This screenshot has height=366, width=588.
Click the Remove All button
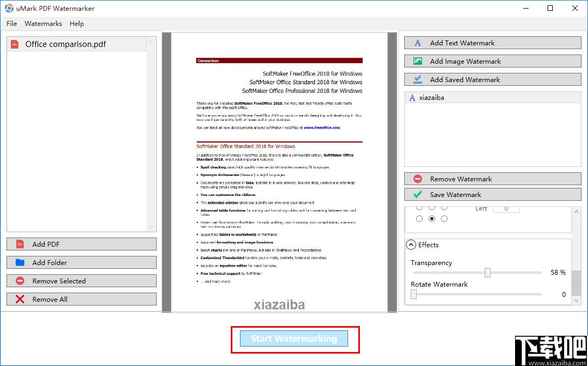pyautogui.click(x=82, y=299)
